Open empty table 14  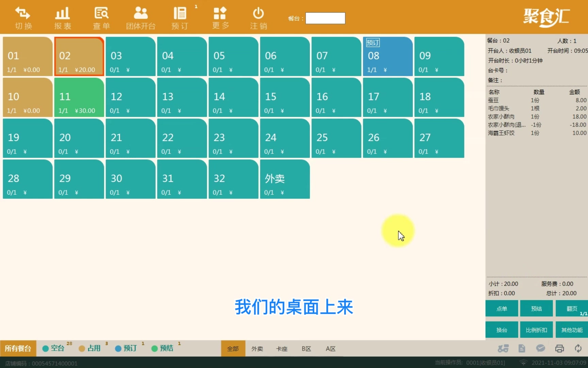pyautogui.click(x=233, y=97)
